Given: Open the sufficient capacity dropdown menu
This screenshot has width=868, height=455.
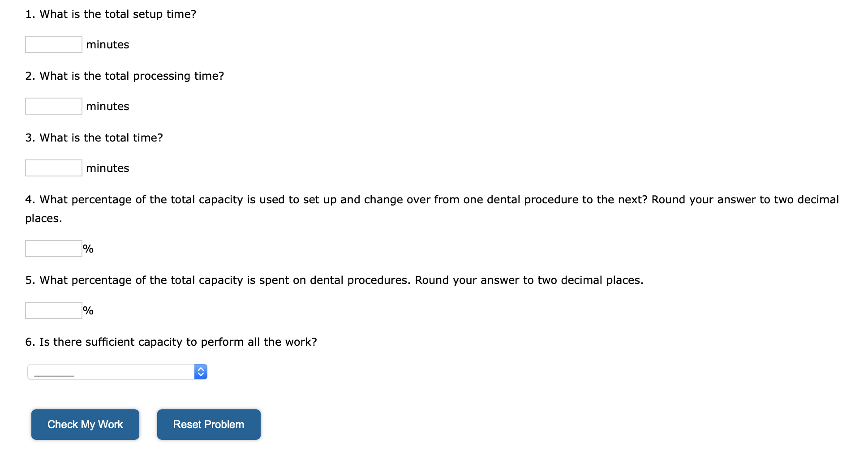Looking at the screenshot, I should tap(112, 372).
